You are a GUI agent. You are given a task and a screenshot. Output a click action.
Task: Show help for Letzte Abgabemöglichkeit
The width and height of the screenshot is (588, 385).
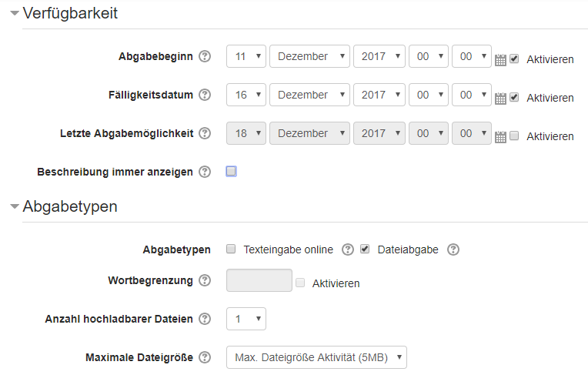pyautogui.click(x=205, y=133)
